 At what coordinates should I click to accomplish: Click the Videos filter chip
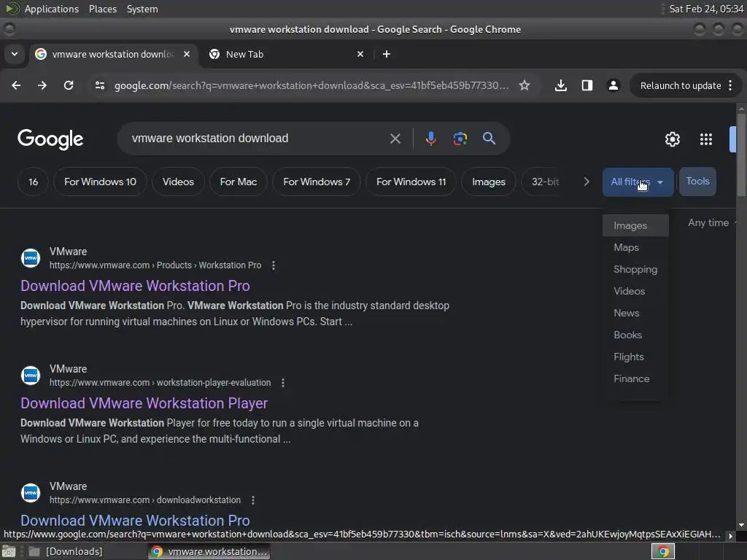pyautogui.click(x=178, y=182)
